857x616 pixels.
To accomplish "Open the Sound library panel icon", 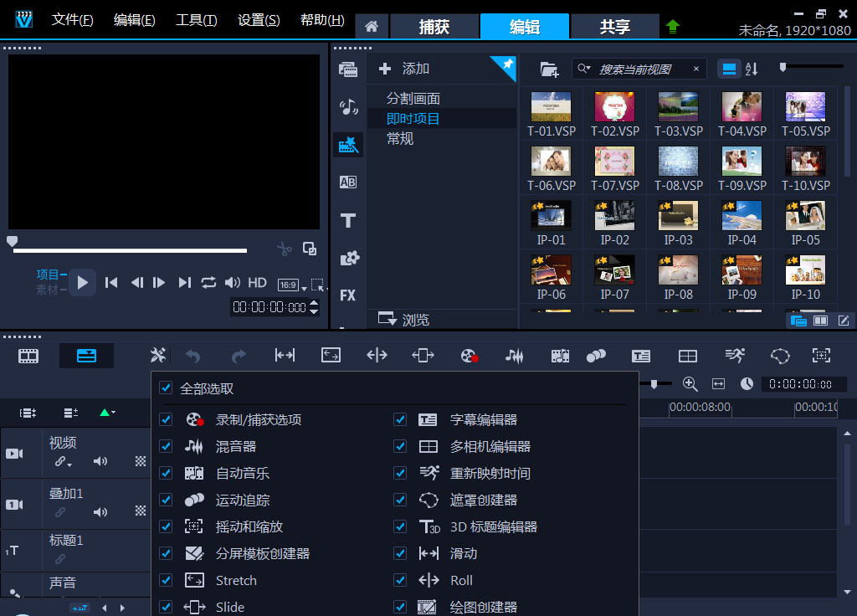I will [x=348, y=106].
